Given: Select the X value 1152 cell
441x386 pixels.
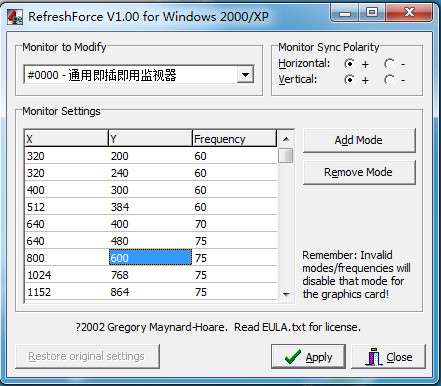Looking at the screenshot, I should point(67,292).
